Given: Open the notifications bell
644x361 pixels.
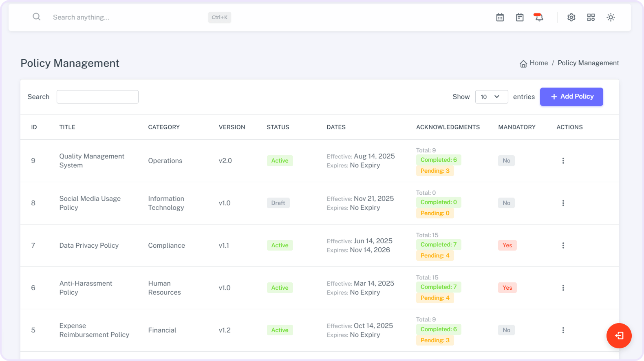Looking at the screenshot, I should pos(538,18).
